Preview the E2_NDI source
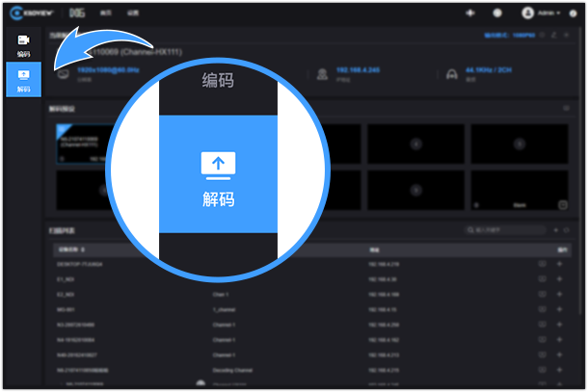 (x=543, y=294)
